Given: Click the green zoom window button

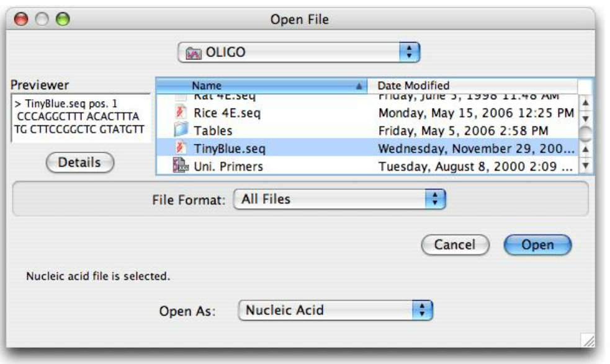Looking at the screenshot, I should click(63, 19).
